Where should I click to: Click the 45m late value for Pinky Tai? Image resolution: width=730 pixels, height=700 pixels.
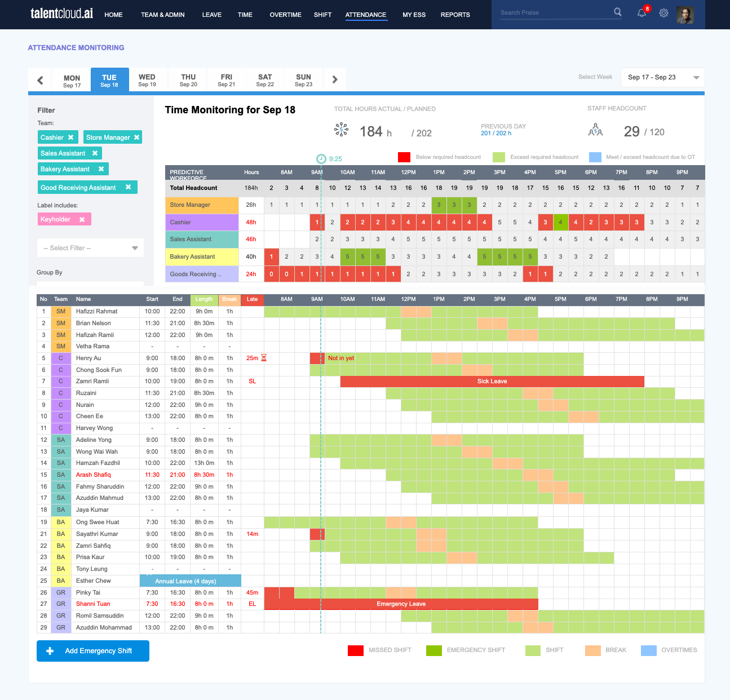(x=252, y=592)
